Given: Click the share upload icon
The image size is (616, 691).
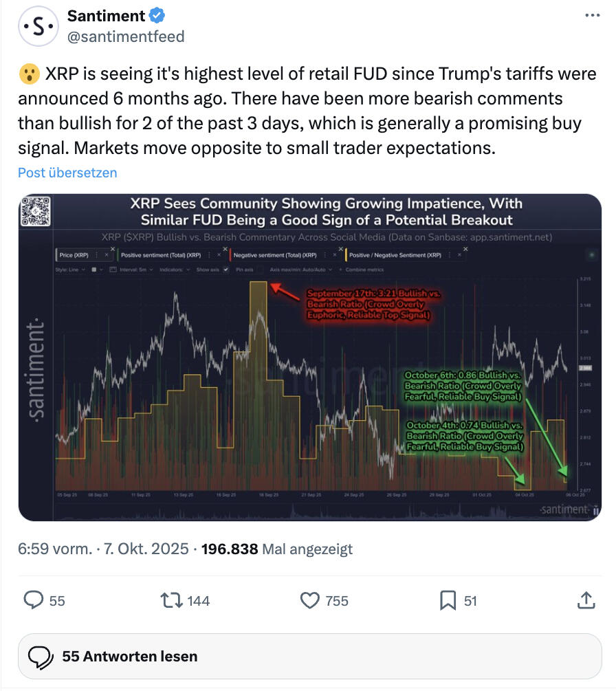Looking at the screenshot, I should [x=586, y=600].
